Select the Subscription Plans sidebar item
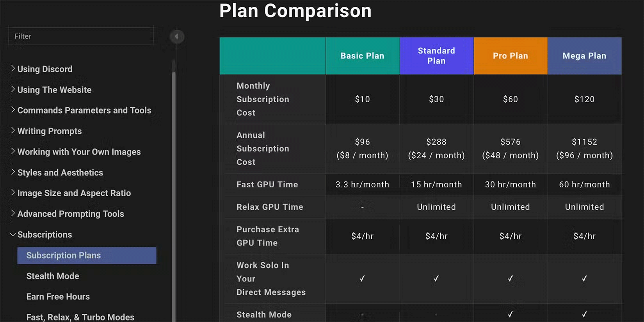This screenshot has width=644, height=322. 87,255
